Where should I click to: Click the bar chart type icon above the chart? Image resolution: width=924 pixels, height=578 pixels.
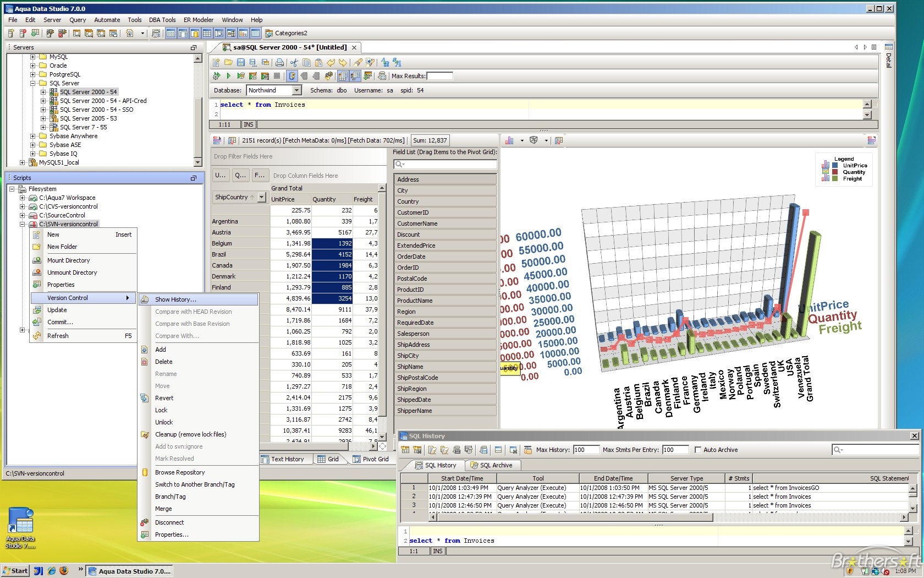tap(509, 140)
